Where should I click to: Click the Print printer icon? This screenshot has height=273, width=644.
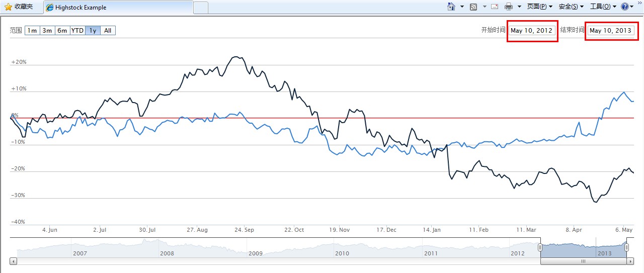point(508,7)
